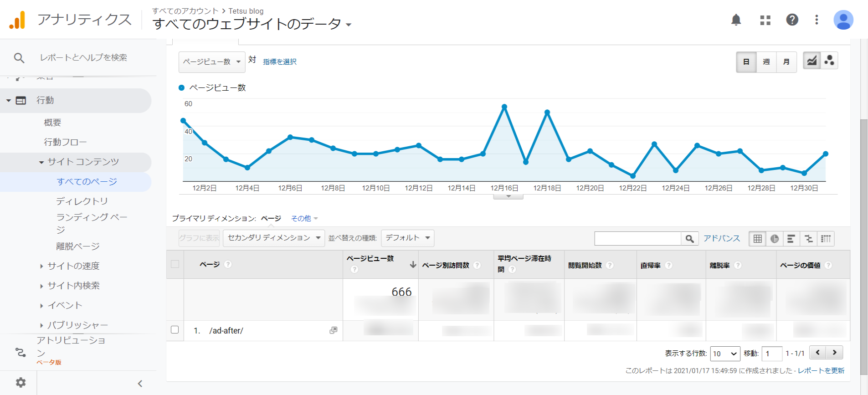Select the pie chart percentage view icon

click(x=774, y=239)
